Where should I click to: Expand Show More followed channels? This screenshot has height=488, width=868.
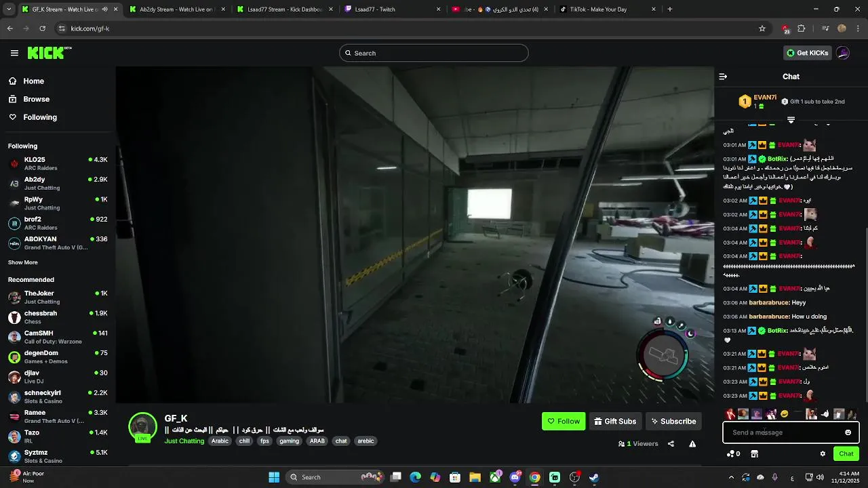[23, 262]
